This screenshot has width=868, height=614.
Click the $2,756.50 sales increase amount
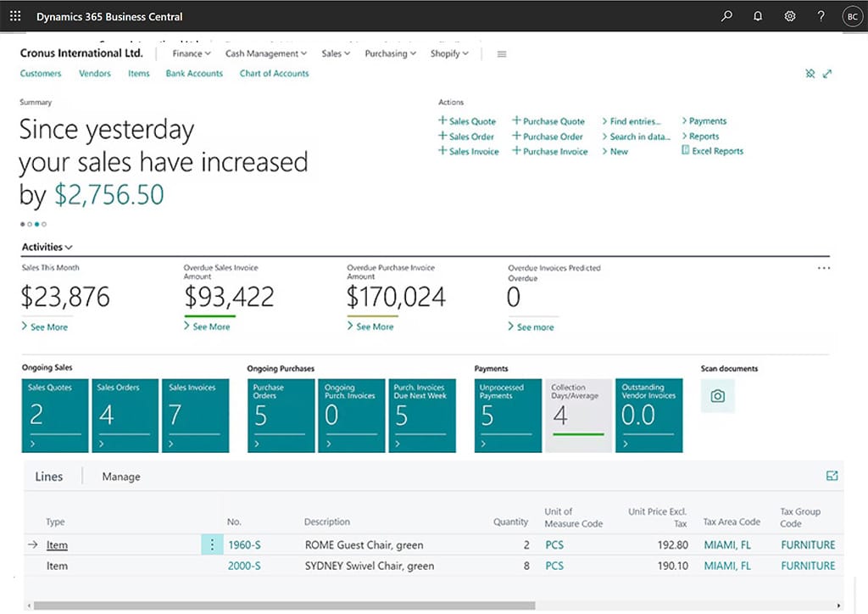coord(108,194)
